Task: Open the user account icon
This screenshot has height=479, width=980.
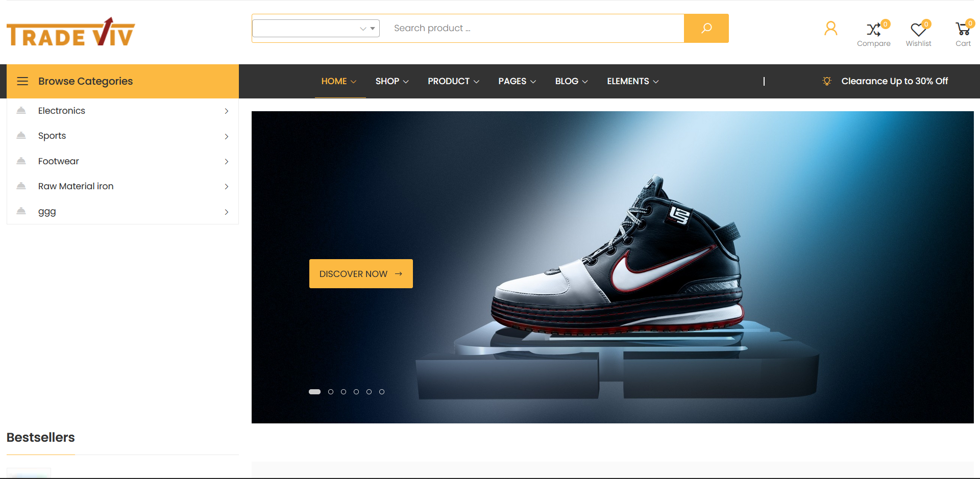Action: click(830, 29)
